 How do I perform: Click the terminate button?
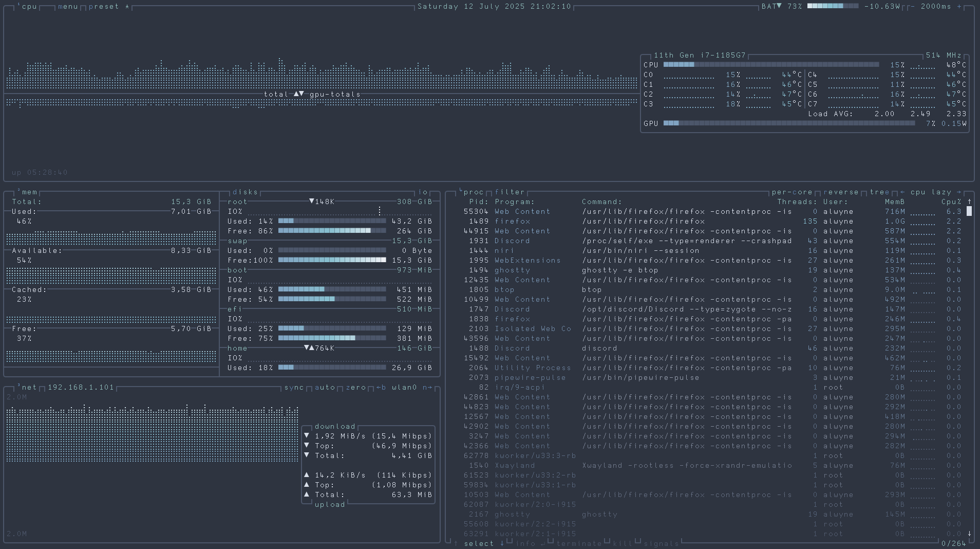coord(579,543)
